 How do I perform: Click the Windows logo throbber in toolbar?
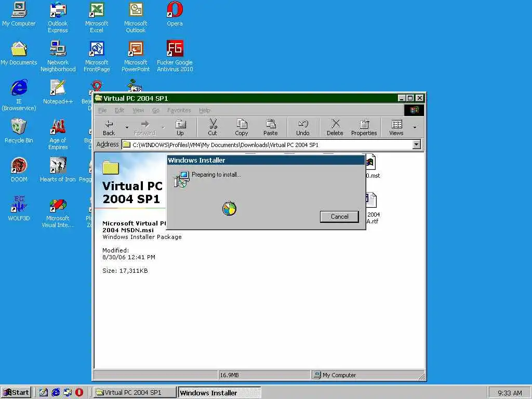pos(414,110)
